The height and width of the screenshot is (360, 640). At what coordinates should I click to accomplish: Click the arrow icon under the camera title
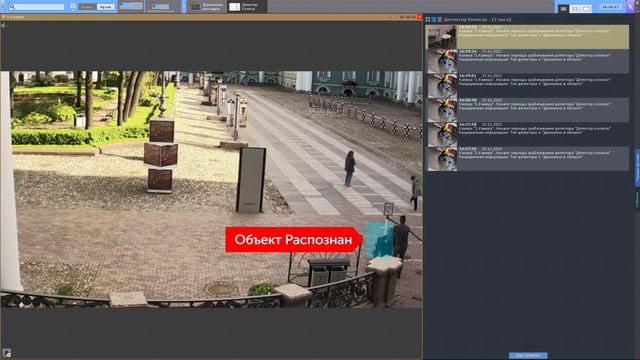tap(3, 25)
